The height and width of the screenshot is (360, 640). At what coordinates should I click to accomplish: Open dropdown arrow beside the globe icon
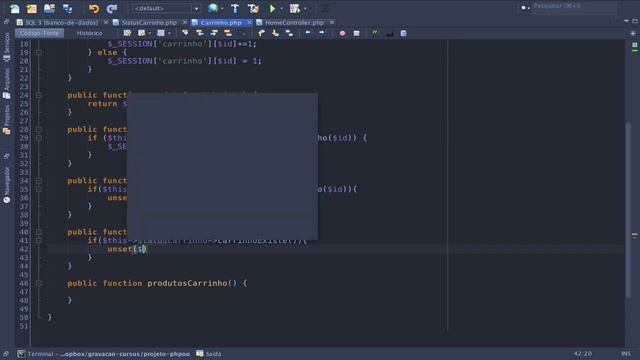click(x=222, y=9)
